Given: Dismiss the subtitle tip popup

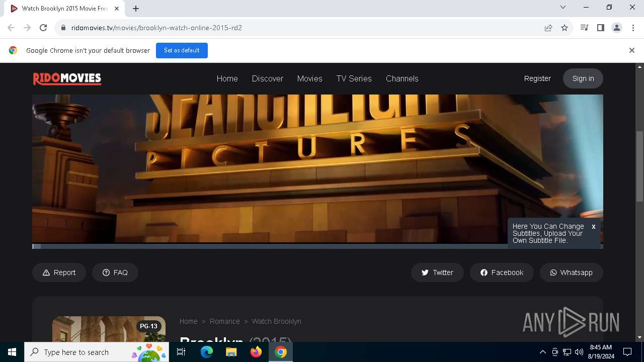Looking at the screenshot, I should (x=594, y=227).
